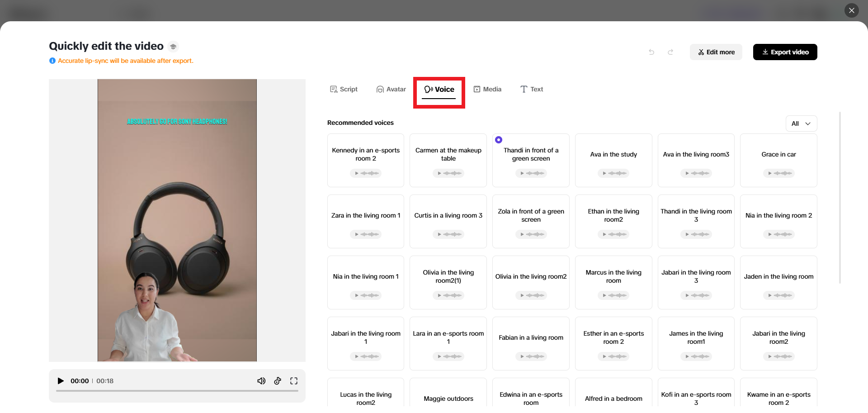868x413 pixels.
Task: Open the tutorial cap icon beside the title
Action: (173, 46)
